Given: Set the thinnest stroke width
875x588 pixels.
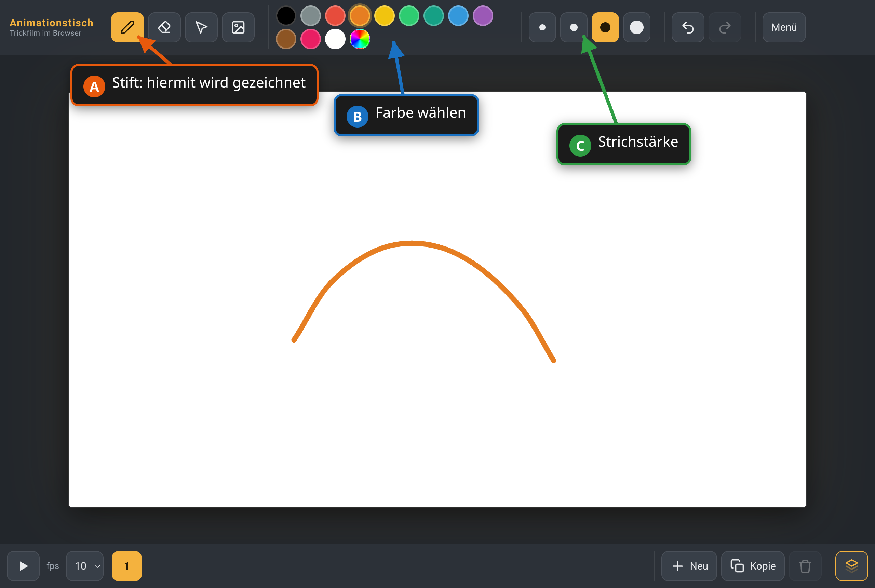Looking at the screenshot, I should (x=542, y=27).
